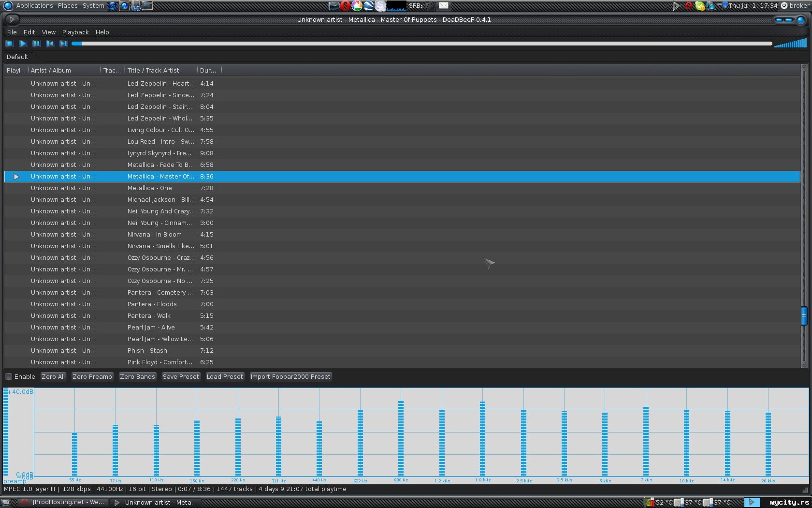Click the blue workspace switcher box
812x508 pixels.
(x=752, y=502)
